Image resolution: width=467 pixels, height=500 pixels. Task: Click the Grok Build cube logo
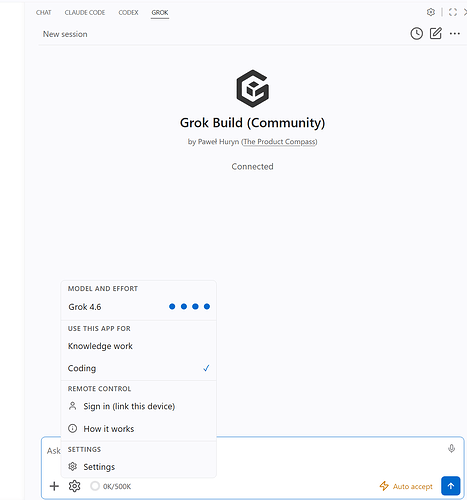(x=253, y=89)
